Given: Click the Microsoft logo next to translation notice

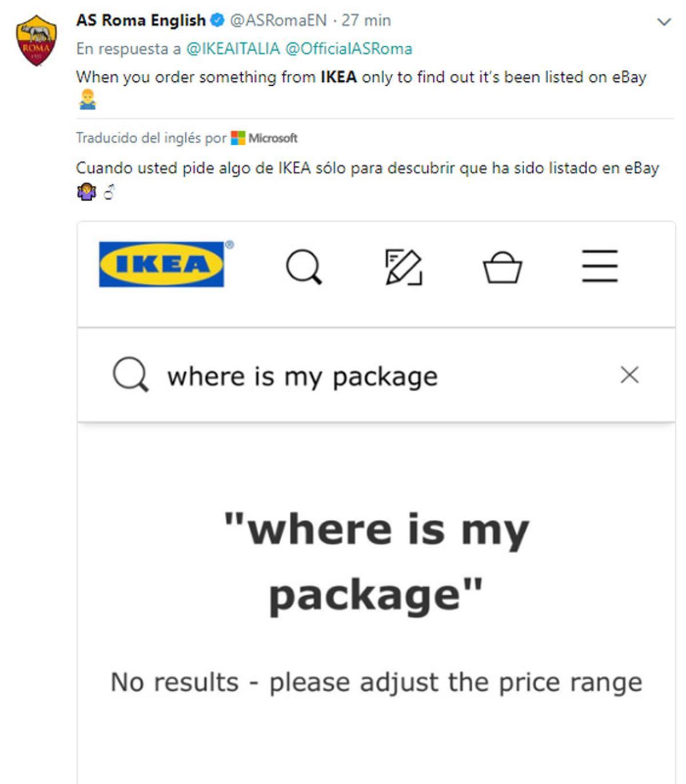Looking at the screenshot, I should click(238, 137).
